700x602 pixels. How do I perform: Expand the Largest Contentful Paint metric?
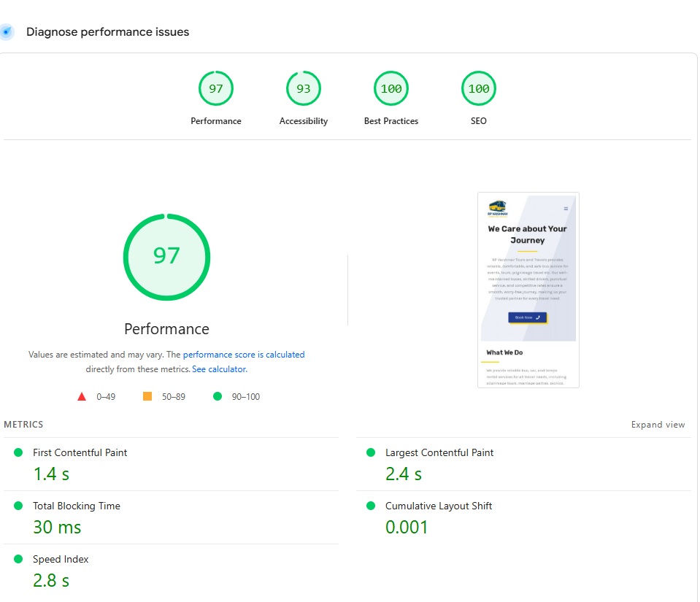pyautogui.click(x=439, y=452)
